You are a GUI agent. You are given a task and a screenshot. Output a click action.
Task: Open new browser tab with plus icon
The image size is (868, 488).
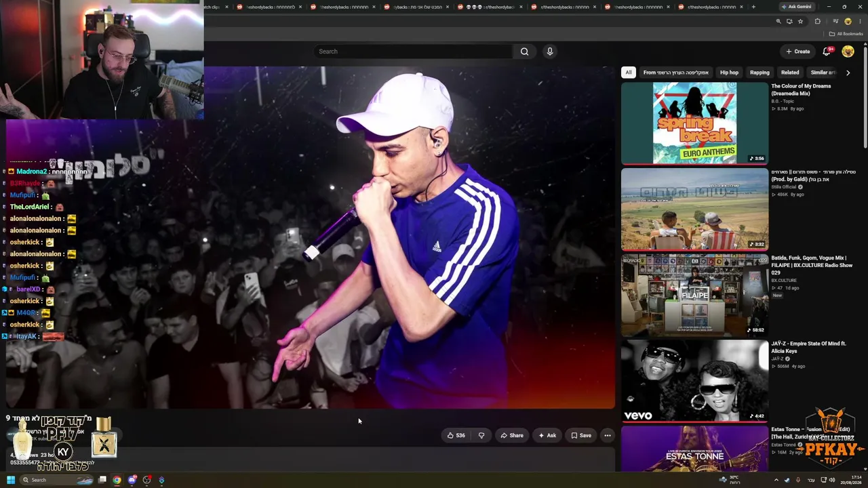(x=753, y=7)
